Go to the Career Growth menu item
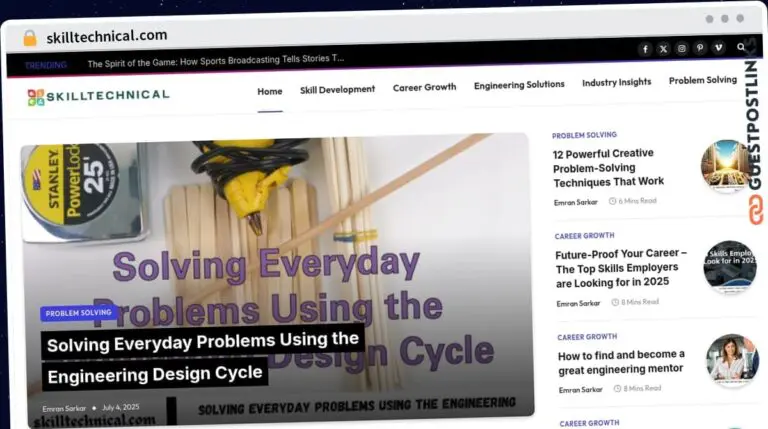This screenshot has height=429, width=768. (x=424, y=87)
